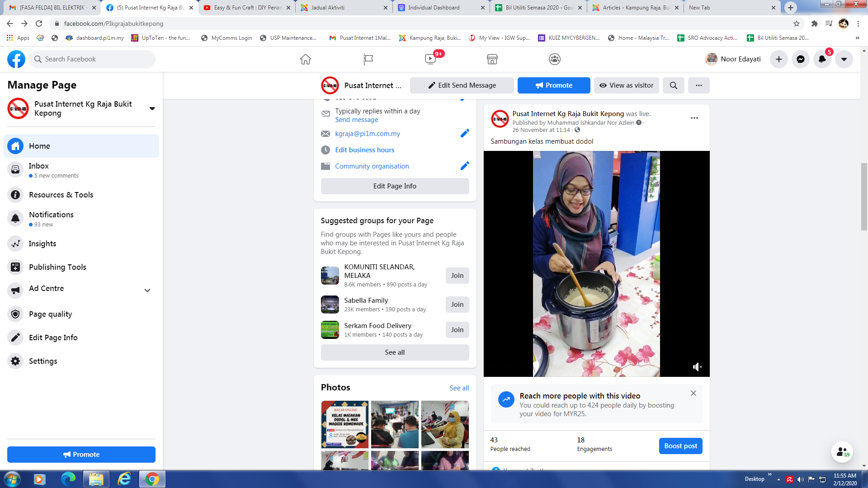Viewport: 868px width, 488px height.
Task: Click the Pages flag icon
Action: point(368,59)
